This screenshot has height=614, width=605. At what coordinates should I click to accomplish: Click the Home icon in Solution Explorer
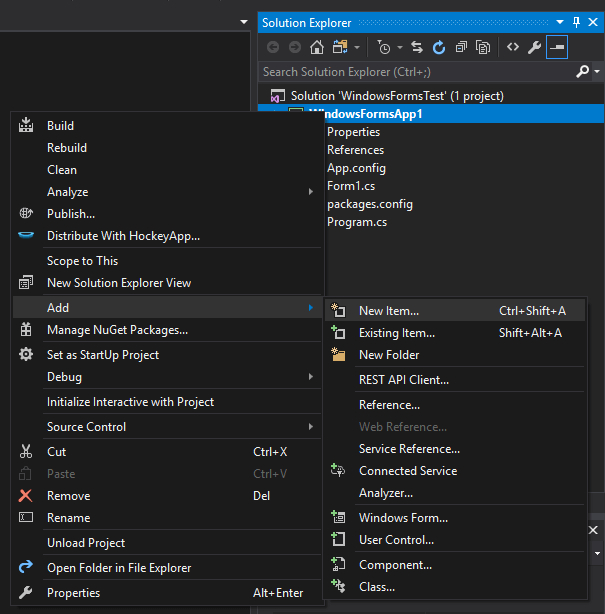(317, 47)
